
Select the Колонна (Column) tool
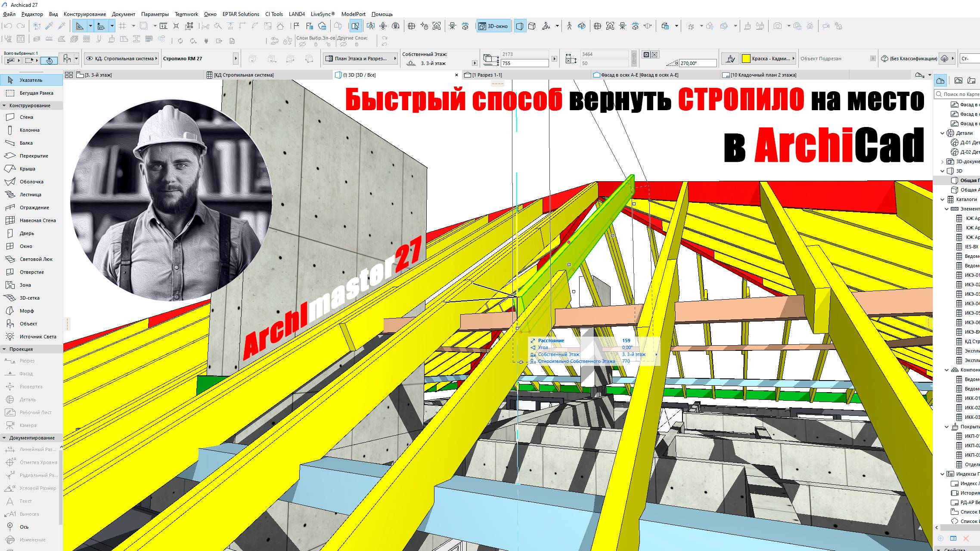point(29,130)
